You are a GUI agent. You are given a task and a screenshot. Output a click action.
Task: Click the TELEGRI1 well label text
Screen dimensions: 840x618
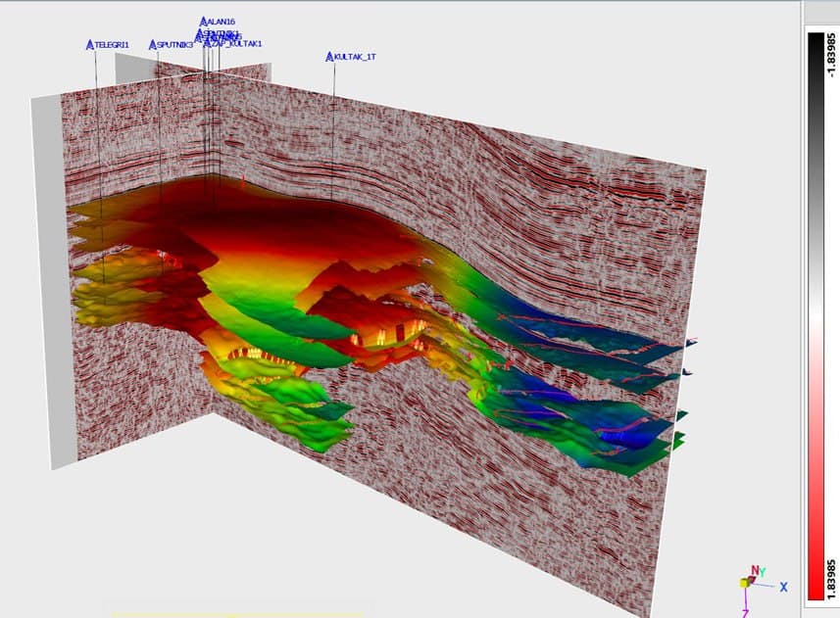click(112, 45)
